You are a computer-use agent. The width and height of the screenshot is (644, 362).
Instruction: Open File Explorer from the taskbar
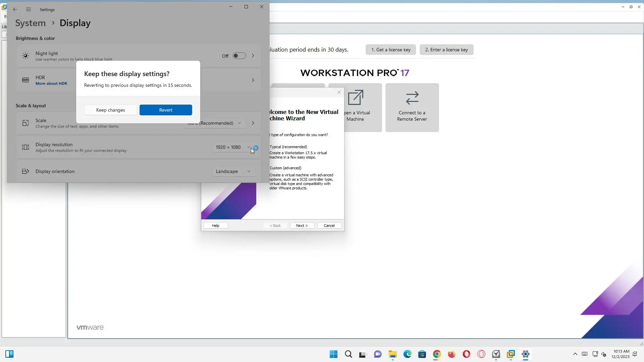tap(392, 354)
